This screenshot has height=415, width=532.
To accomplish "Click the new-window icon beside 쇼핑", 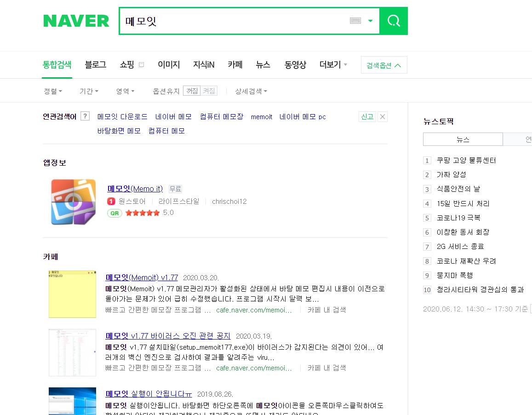I will click(x=142, y=65).
